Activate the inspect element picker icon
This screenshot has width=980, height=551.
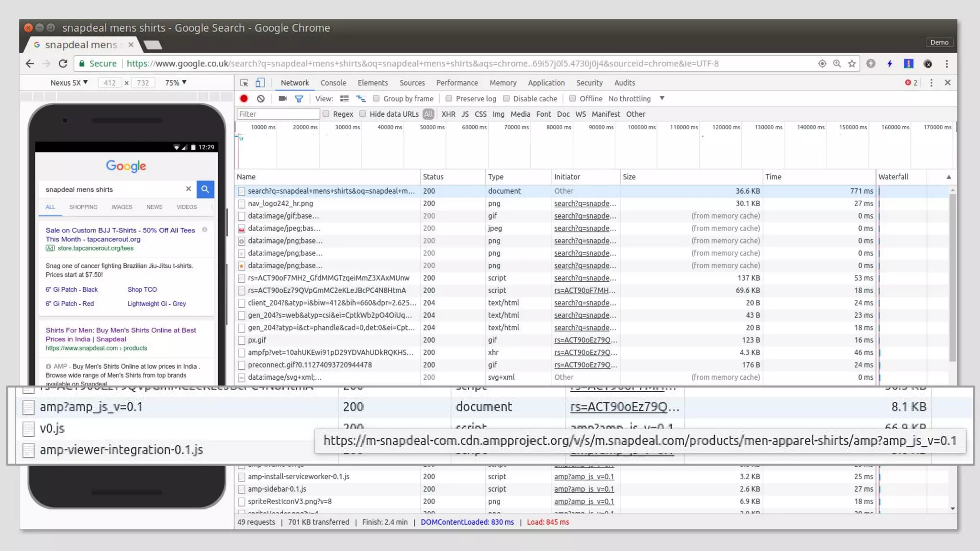pos(244,83)
